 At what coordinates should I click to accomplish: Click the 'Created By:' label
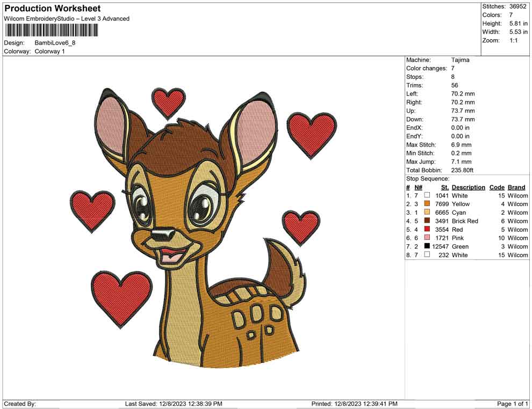click(20, 404)
